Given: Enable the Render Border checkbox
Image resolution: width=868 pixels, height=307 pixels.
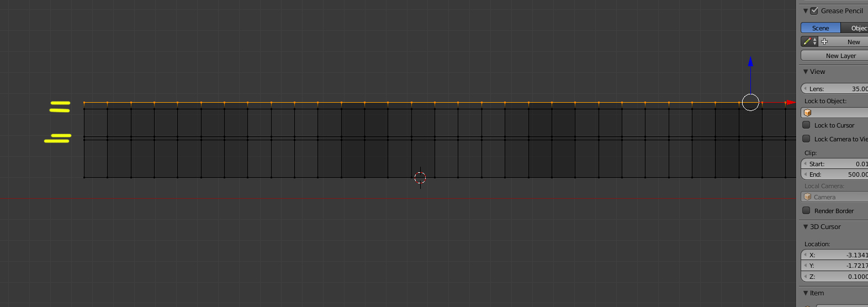Looking at the screenshot, I should (x=806, y=210).
